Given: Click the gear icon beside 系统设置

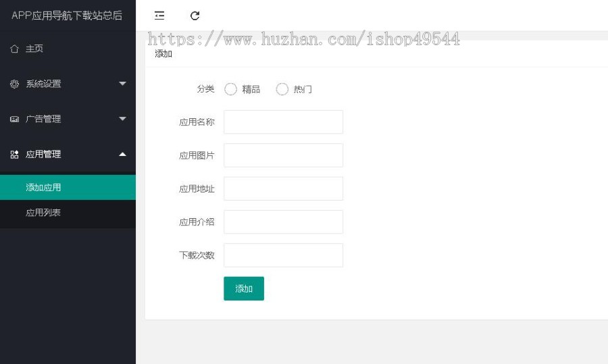Looking at the screenshot, I should coord(14,84).
